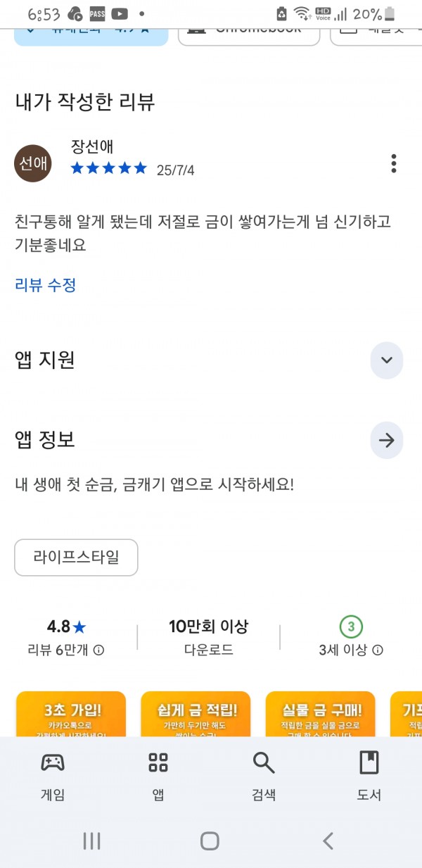Tap the green age rating 3 badge
422x868 pixels.
coord(351,626)
